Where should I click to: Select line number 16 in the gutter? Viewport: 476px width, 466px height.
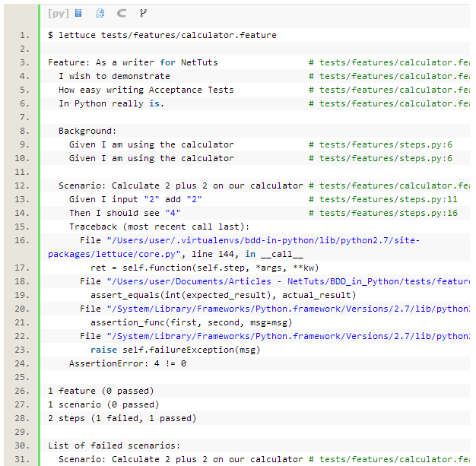(x=24, y=240)
